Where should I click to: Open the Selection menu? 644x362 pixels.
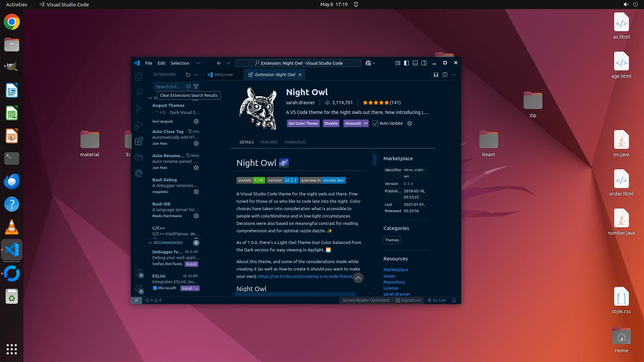click(180, 63)
